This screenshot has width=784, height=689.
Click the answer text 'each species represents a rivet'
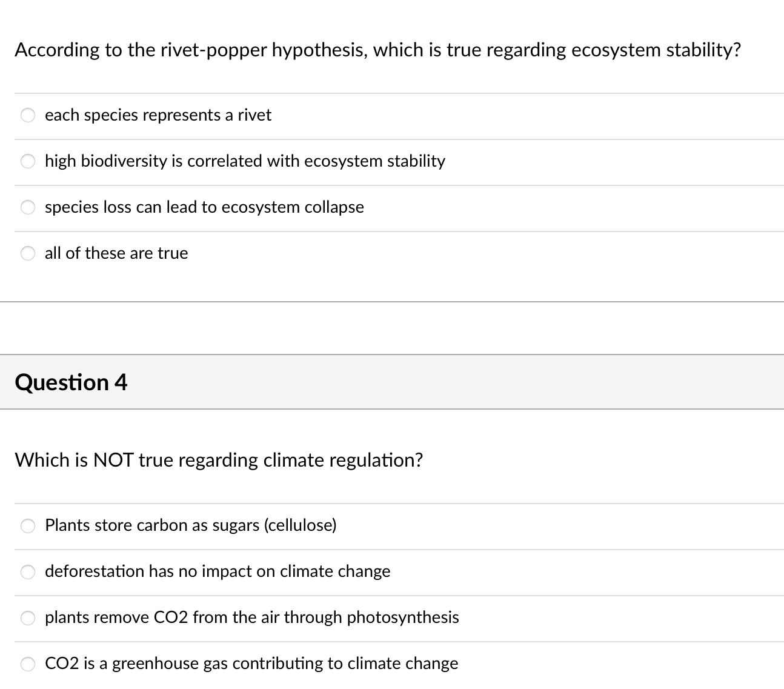click(x=158, y=115)
